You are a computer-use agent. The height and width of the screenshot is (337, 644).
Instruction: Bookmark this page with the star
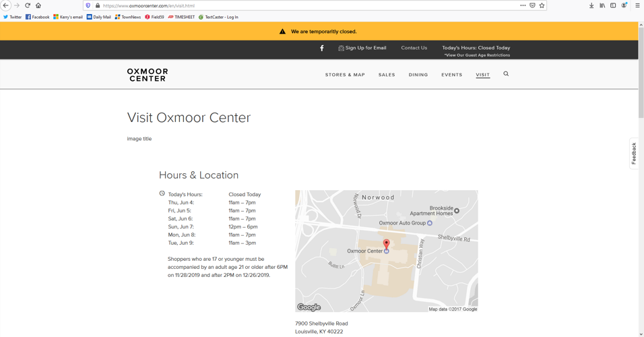[542, 5]
